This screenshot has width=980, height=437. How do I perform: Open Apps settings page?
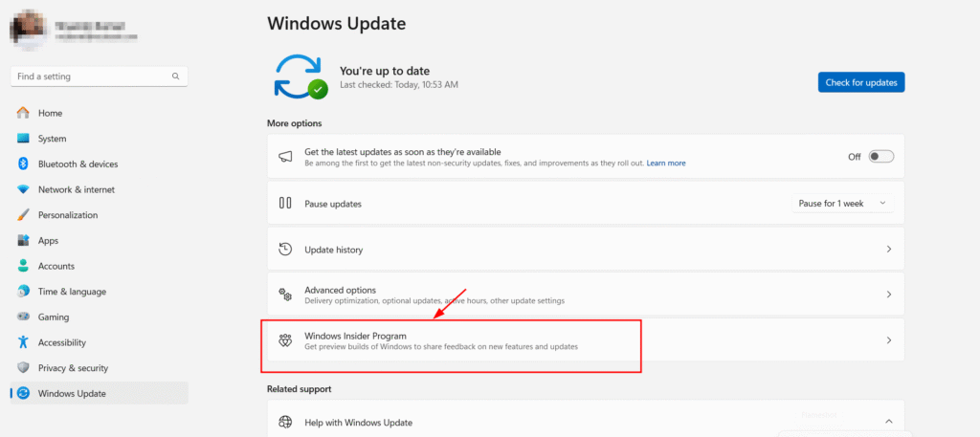tap(99, 240)
